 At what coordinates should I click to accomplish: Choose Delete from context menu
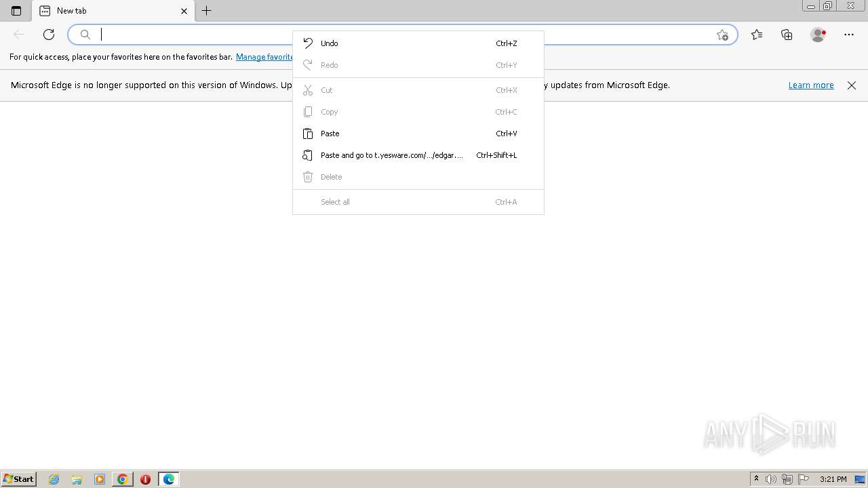pos(418,177)
